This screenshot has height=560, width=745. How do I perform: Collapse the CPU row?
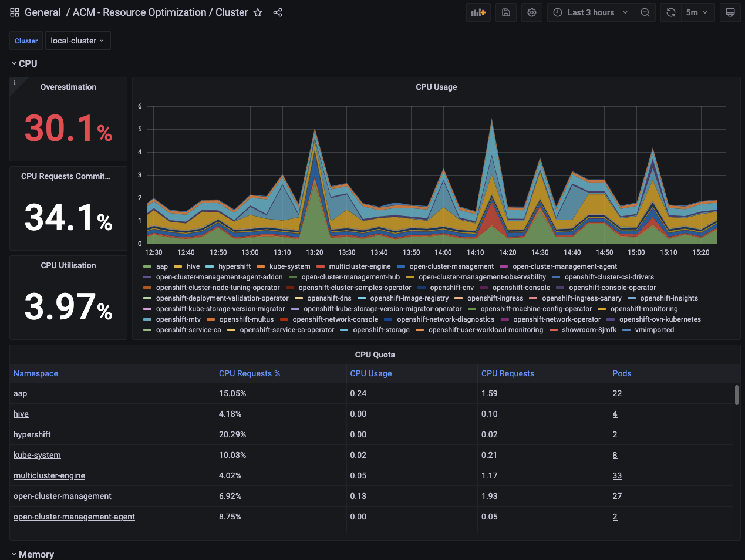point(23,63)
